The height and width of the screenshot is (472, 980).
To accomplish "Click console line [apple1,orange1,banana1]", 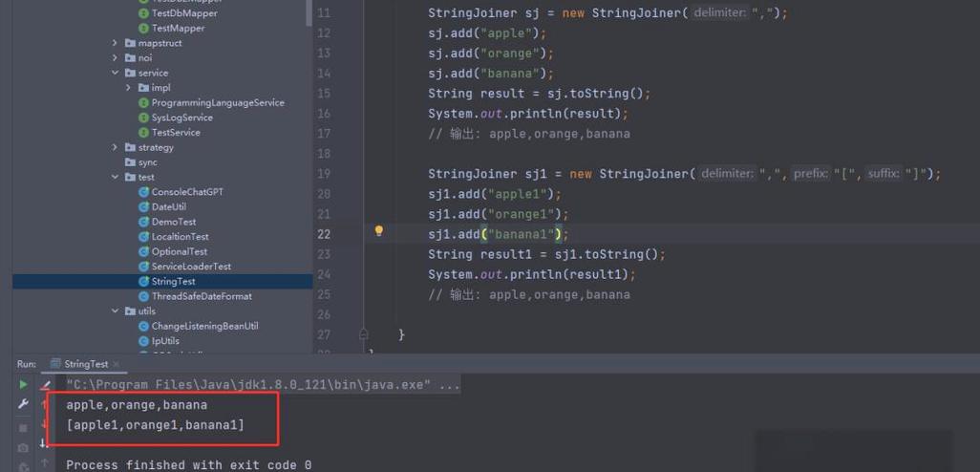I will (155, 425).
